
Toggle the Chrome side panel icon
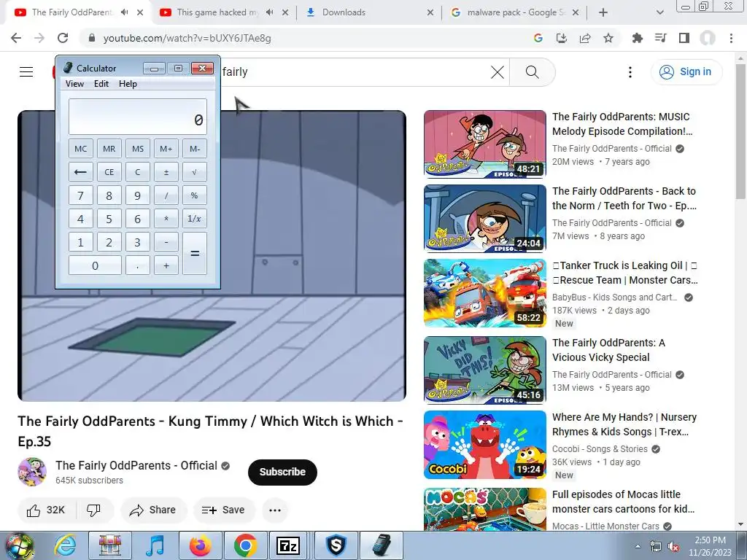(x=684, y=38)
